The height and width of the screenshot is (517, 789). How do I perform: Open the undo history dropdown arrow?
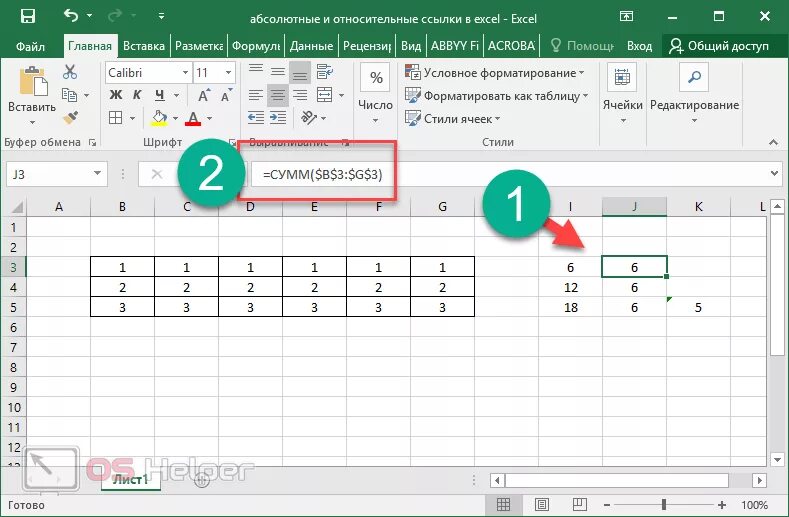(90, 17)
